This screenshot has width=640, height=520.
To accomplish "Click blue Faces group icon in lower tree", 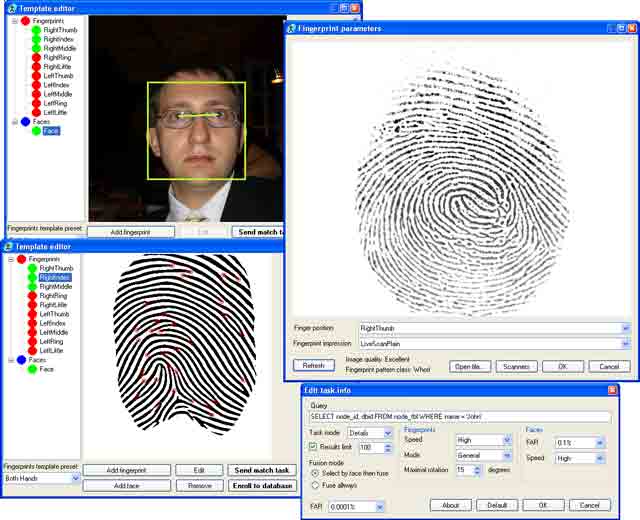I will (22, 360).
